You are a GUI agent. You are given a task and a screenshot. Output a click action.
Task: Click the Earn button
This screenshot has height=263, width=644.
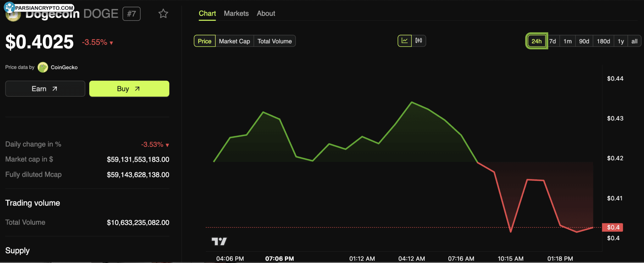click(x=45, y=89)
